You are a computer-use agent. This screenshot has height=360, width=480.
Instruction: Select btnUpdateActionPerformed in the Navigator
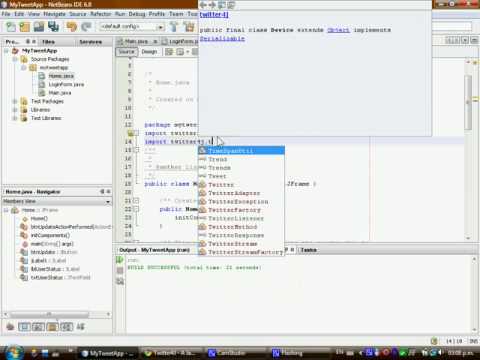[x=71, y=227]
